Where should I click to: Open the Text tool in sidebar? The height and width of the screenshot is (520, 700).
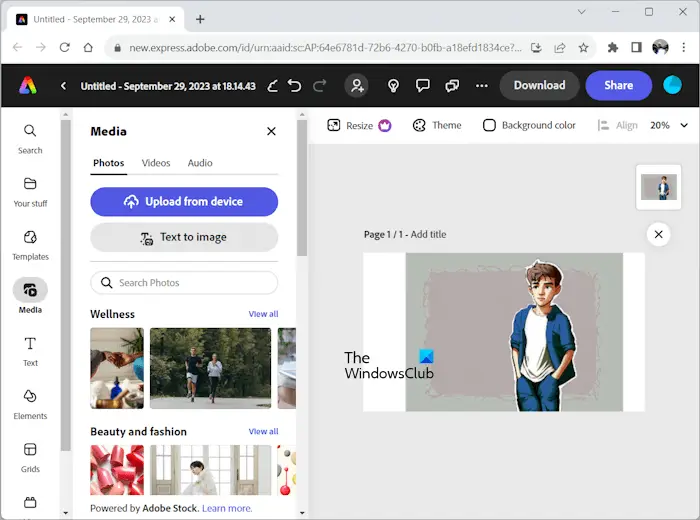[x=30, y=352]
